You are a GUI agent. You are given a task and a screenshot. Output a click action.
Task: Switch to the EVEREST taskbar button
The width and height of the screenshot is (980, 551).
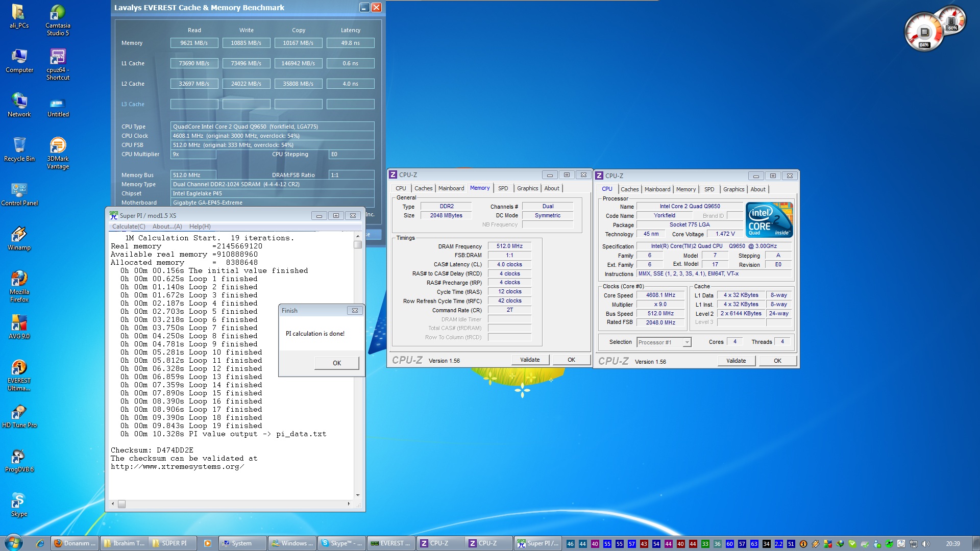tap(391, 543)
